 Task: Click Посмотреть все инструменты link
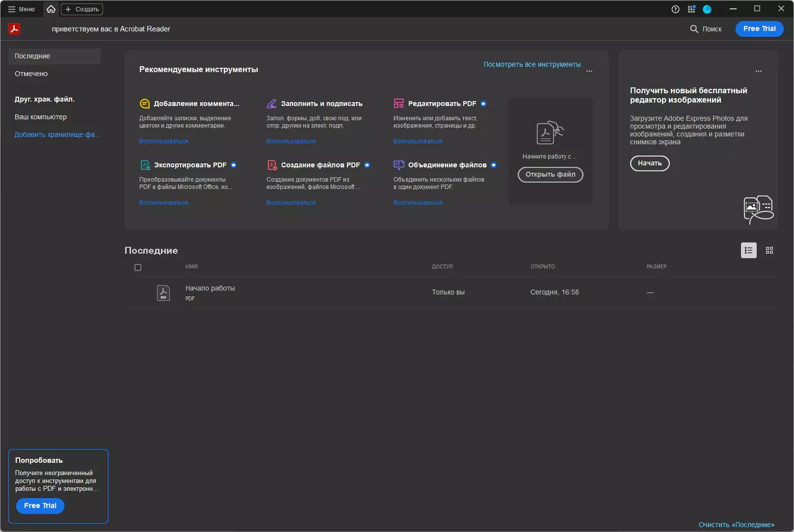[532, 64]
